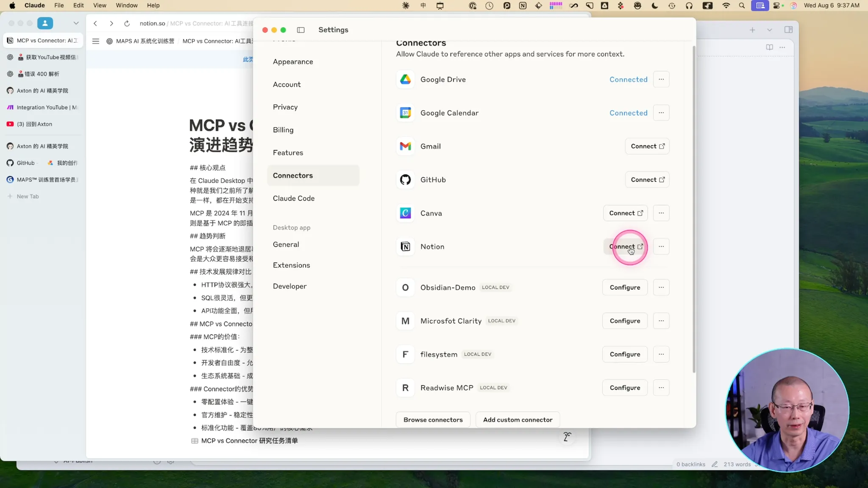Open the Window menu in the menu bar

pos(126,6)
